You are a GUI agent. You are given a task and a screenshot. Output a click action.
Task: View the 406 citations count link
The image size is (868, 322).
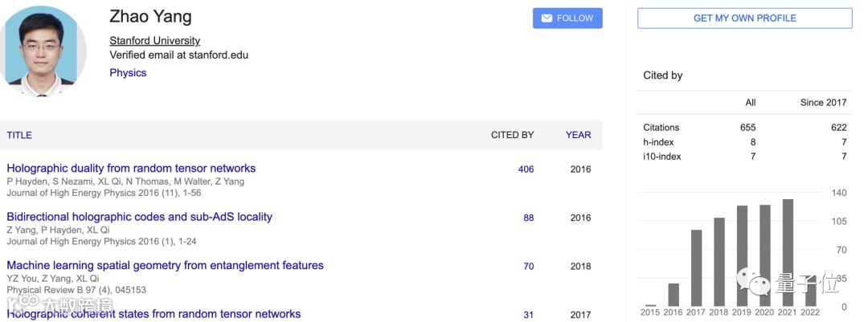[x=526, y=169]
